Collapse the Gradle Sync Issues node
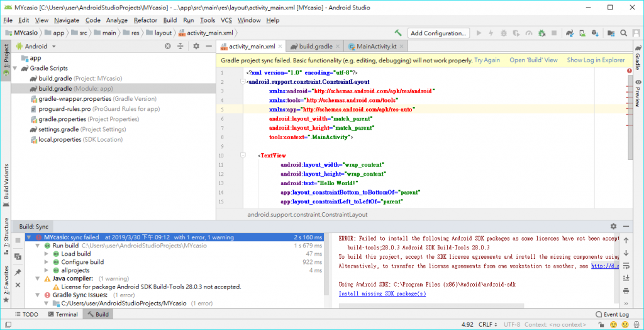Viewport: 644px width, 330px height. point(38,295)
